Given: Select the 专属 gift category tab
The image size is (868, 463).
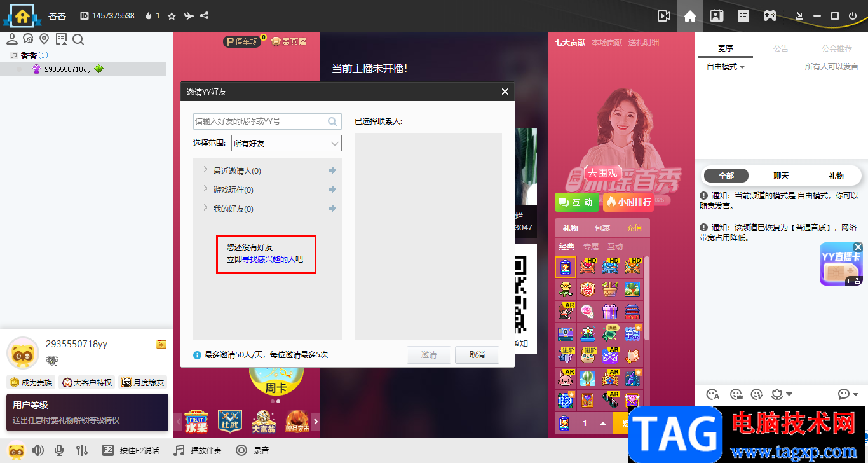Looking at the screenshot, I should click(x=591, y=246).
